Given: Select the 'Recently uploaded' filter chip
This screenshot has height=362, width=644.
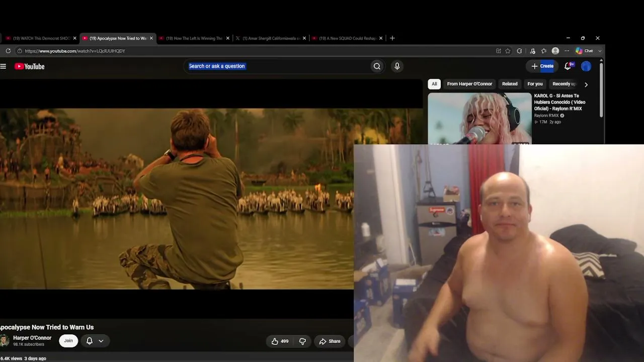Looking at the screenshot, I should (563, 84).
